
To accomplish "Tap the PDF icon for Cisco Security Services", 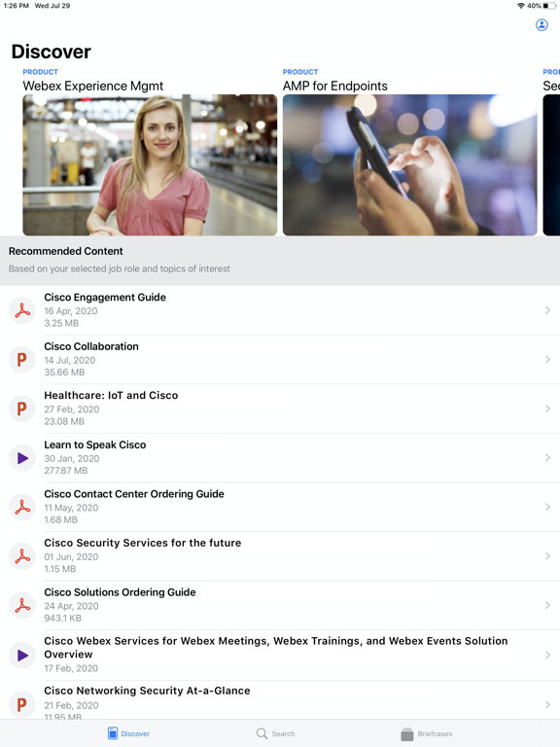I will point(22,556).
